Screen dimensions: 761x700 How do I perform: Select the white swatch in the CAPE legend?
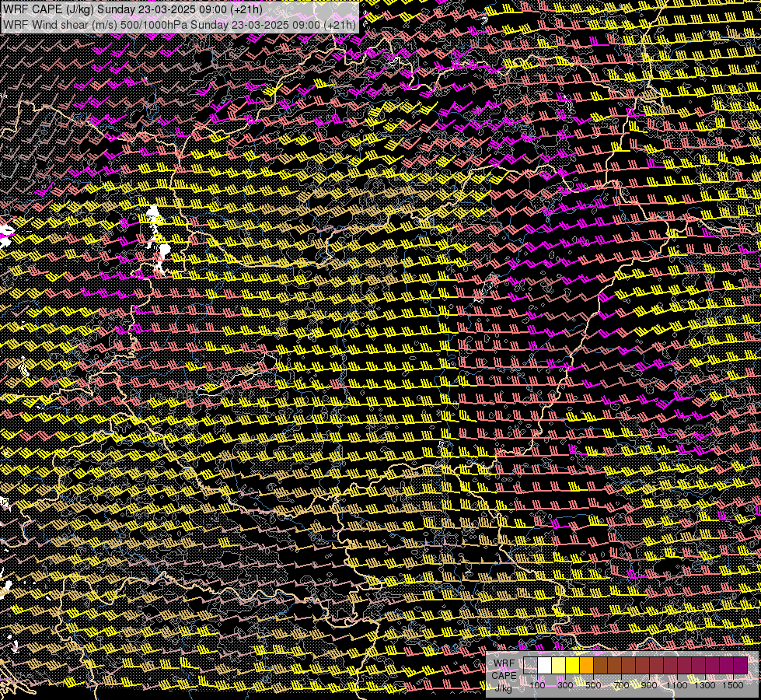tap(545, 665)
